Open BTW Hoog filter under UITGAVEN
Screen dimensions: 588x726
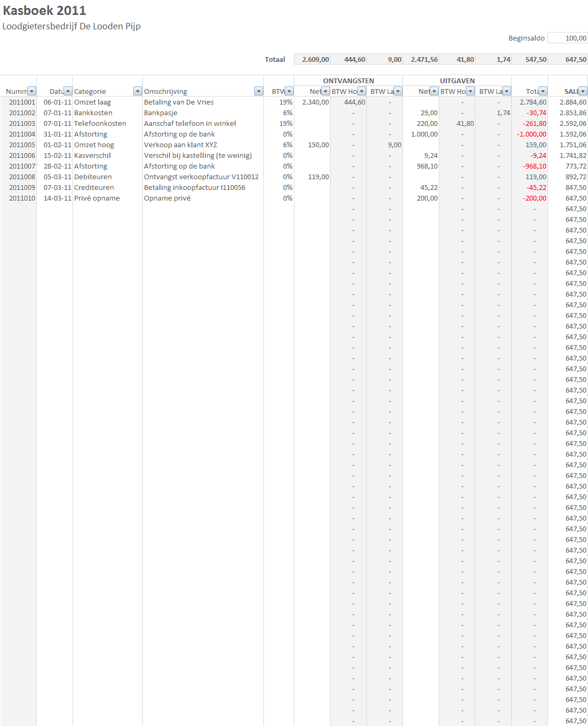click(470, 91)
